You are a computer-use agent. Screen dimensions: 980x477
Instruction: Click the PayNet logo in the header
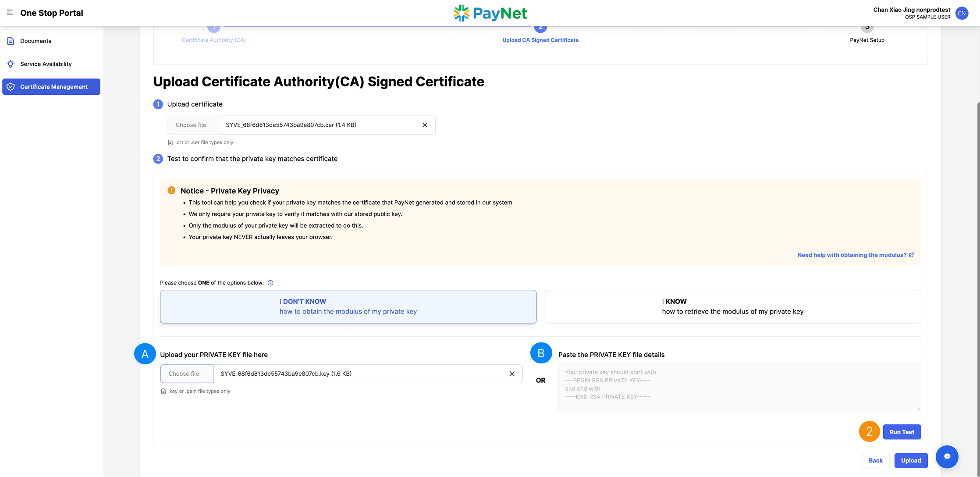point(490,13)
